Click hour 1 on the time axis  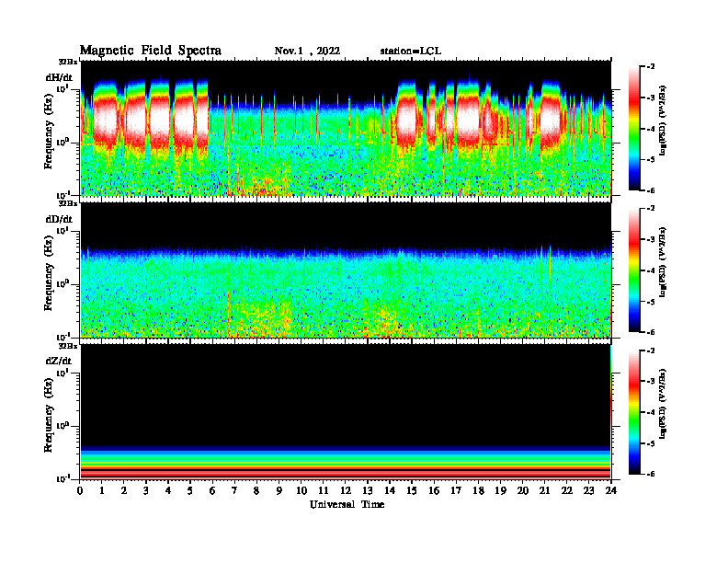pyautogui.click(x=102, y=490)
